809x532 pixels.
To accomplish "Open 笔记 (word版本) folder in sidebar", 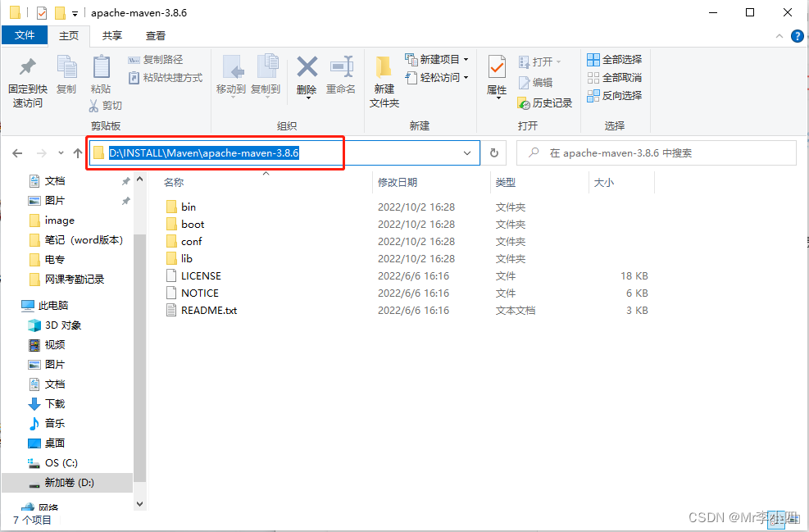I will (x=76, y=240).
